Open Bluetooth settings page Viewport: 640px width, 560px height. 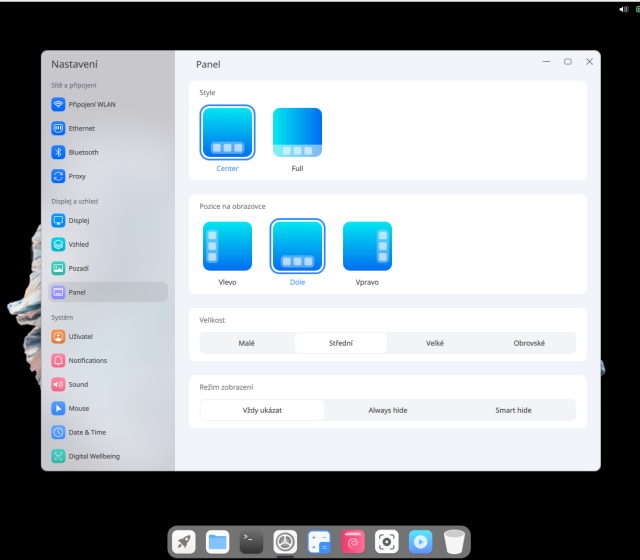[x=83, y=152]
